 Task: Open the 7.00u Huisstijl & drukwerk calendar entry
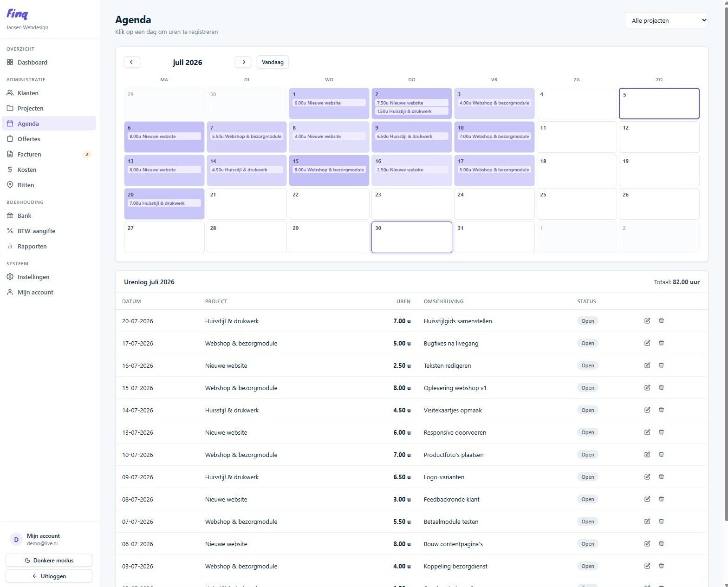coord(164,203)
